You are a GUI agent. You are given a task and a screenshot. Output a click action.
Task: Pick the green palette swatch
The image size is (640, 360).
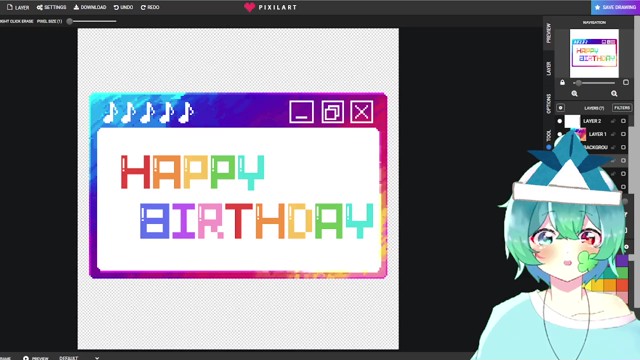point(622,273)
